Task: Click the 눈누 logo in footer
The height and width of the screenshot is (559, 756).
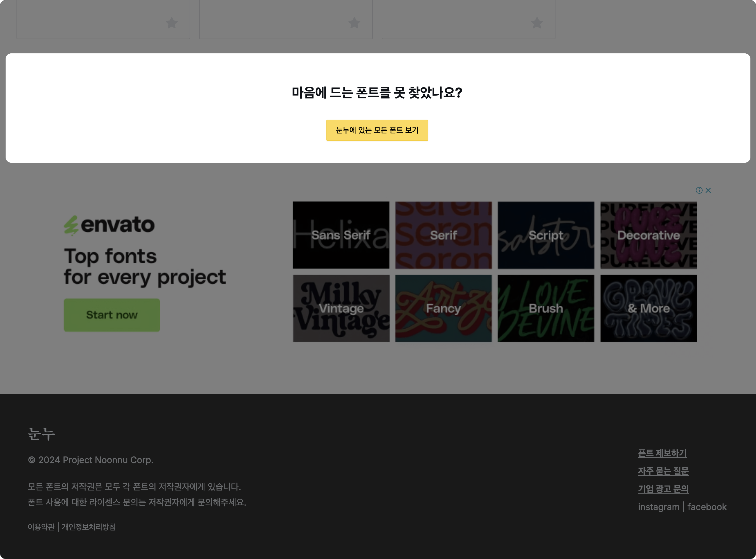Action: tap(41, 434)
